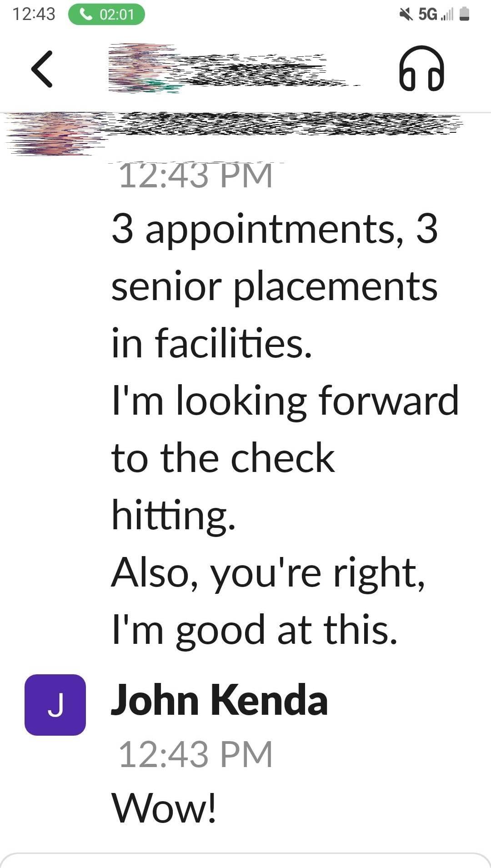Image resolution: width=491 pixels, height=868 pixels.
Task: Select the message about 3 appointments
Action: pos(273,286)
